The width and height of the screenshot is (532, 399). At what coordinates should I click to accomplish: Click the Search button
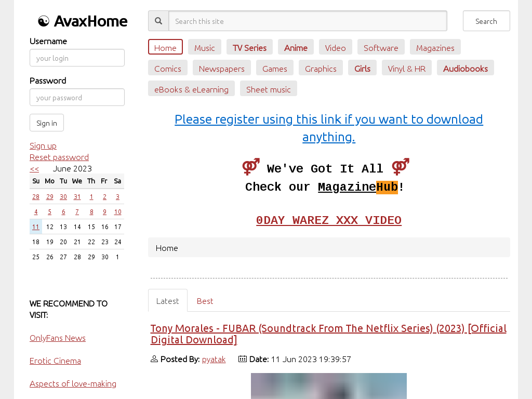tap(486, 21)
